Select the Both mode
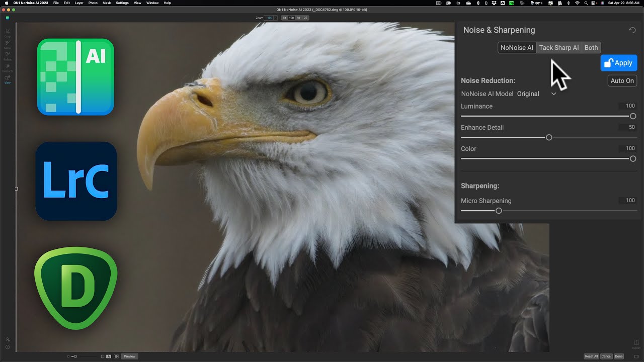Viewport: 644px width, 362px height. click(591, 48)
